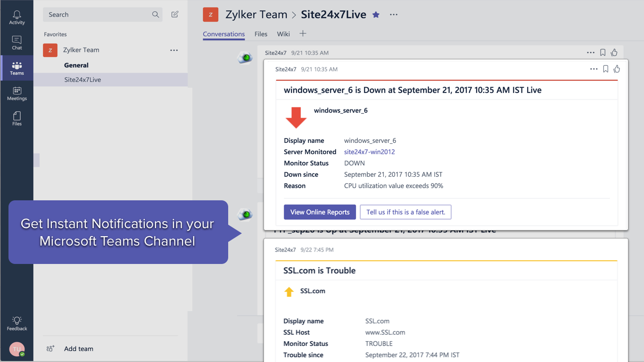Click into the Search field

103,15
